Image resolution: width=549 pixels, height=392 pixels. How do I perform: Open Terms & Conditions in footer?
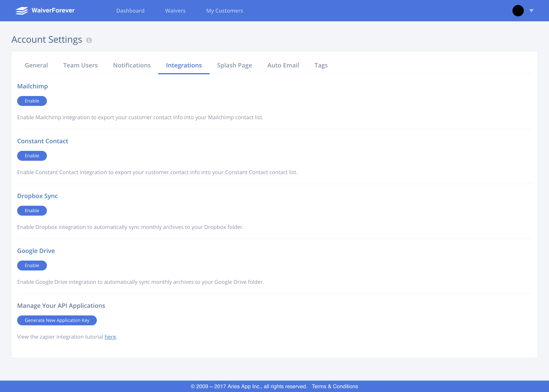click(x=335, y=386)
